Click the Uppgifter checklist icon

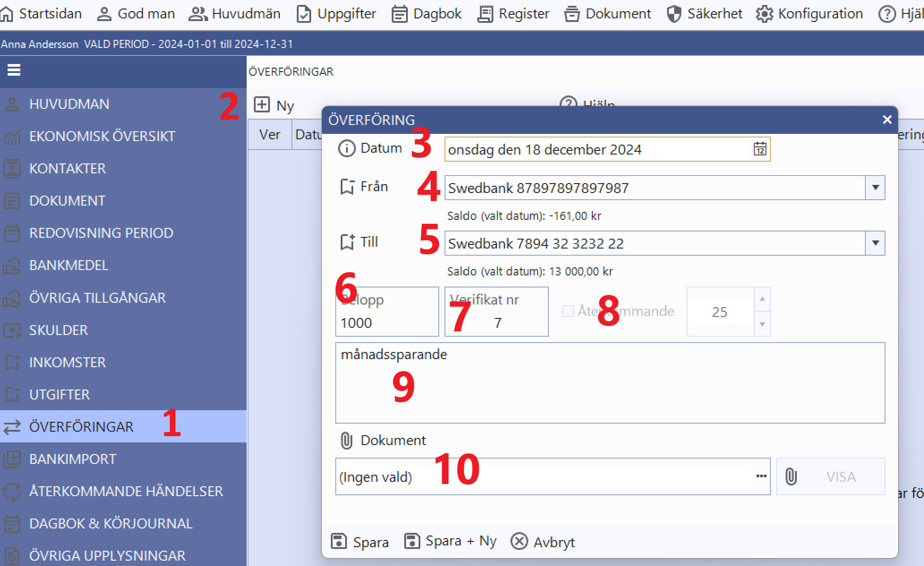click(x=304, y=14)
